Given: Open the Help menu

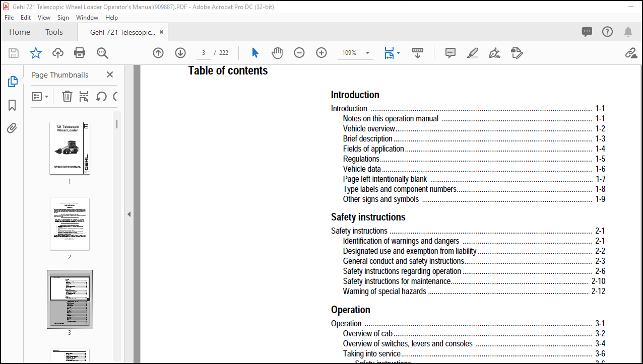Looking at the screenshot, I should pos(111,17).
